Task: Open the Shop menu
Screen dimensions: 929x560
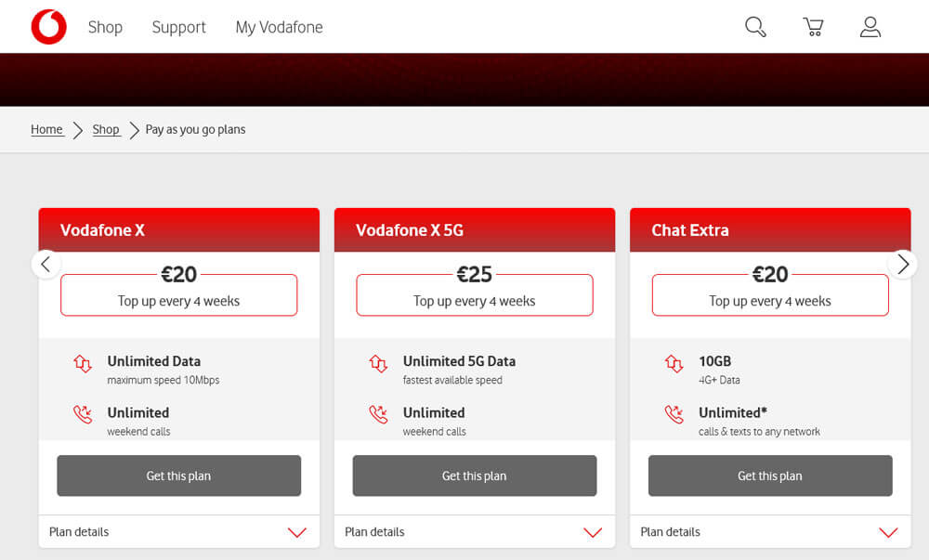Action: pos(106,27)
